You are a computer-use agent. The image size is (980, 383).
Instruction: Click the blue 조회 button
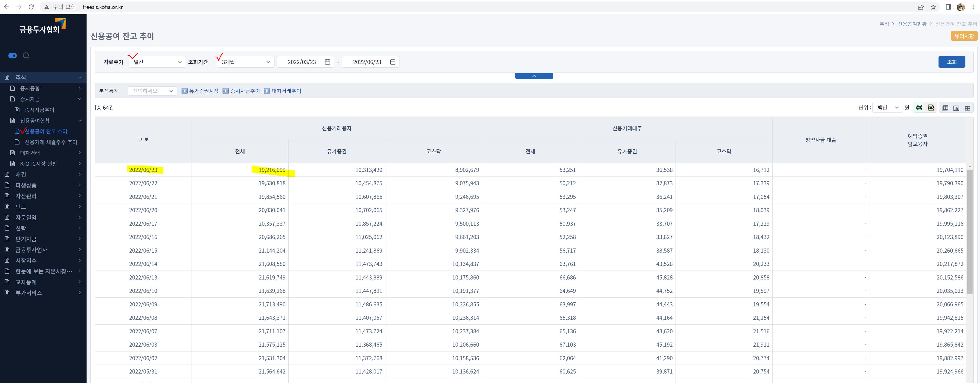click(951, 62)
